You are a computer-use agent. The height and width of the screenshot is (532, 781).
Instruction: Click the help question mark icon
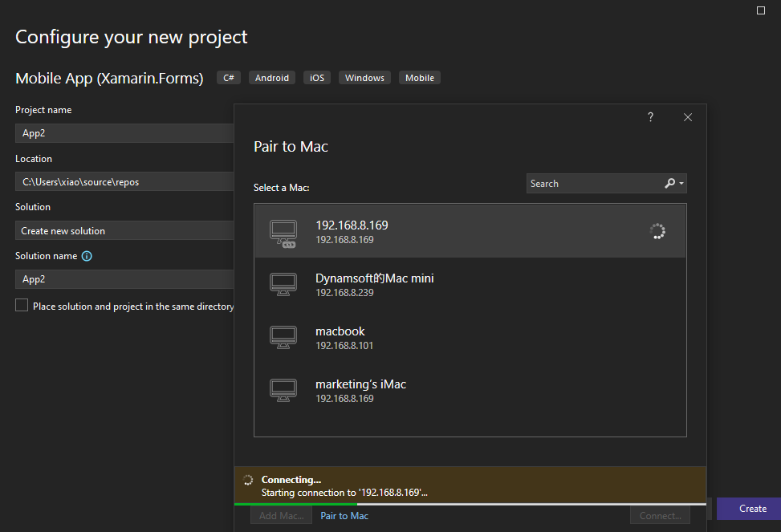[650, 117]
